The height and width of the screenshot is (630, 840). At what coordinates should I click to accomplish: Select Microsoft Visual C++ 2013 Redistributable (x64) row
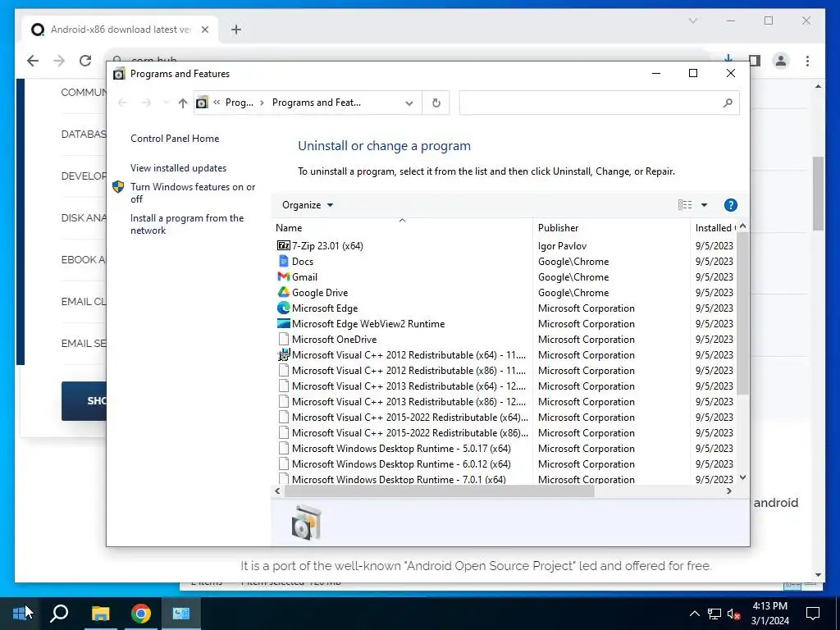pyautogui.click(x=504, y=386)
